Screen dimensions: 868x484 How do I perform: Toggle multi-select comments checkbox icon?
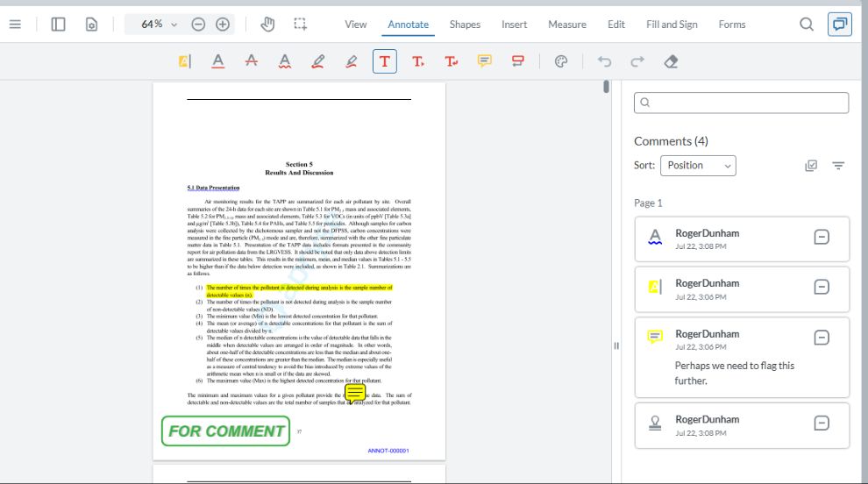(x=811, y=166)
